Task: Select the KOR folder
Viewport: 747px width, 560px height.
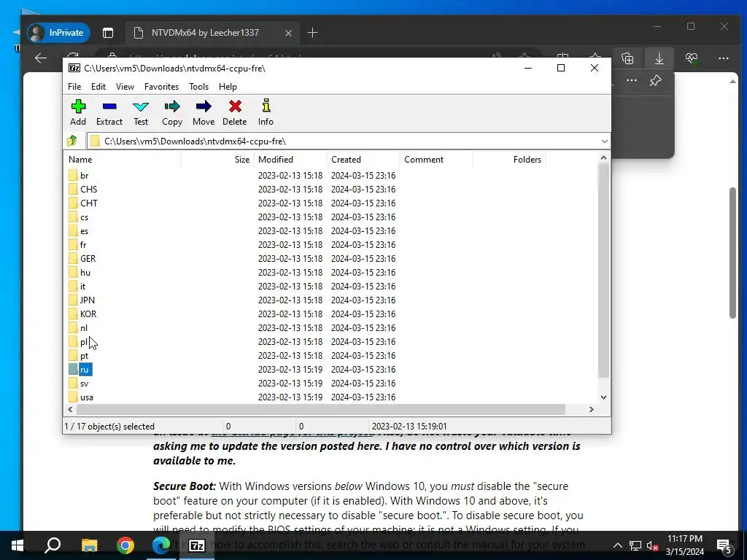Action: 82,314
